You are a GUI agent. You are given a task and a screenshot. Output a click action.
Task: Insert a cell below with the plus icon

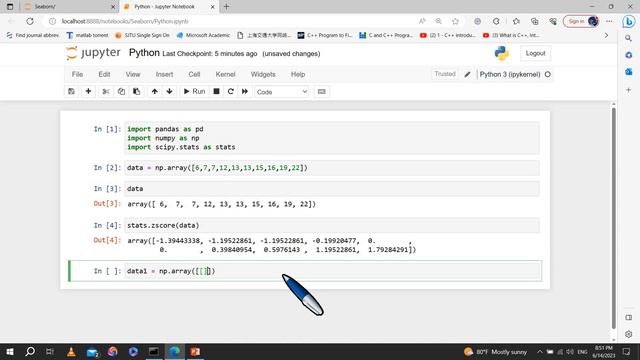coord(88,91)
